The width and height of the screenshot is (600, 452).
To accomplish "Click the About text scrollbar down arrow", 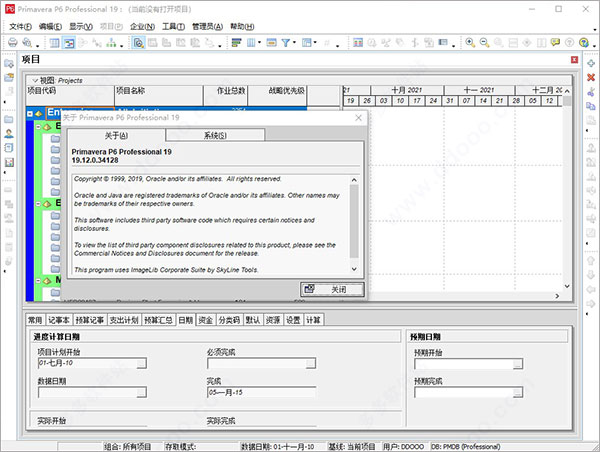I will [354, 269].
